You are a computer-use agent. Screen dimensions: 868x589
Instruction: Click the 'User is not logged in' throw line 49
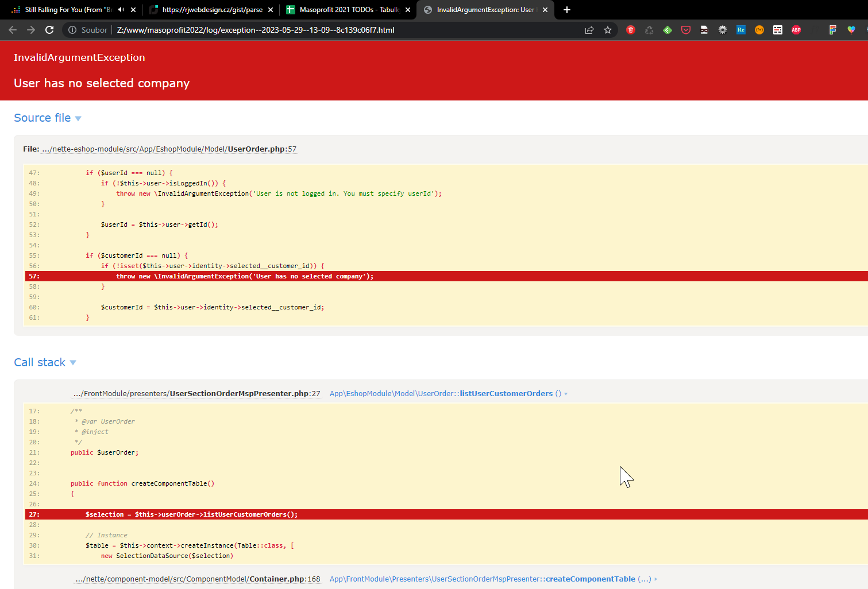(x=279, y=193)
